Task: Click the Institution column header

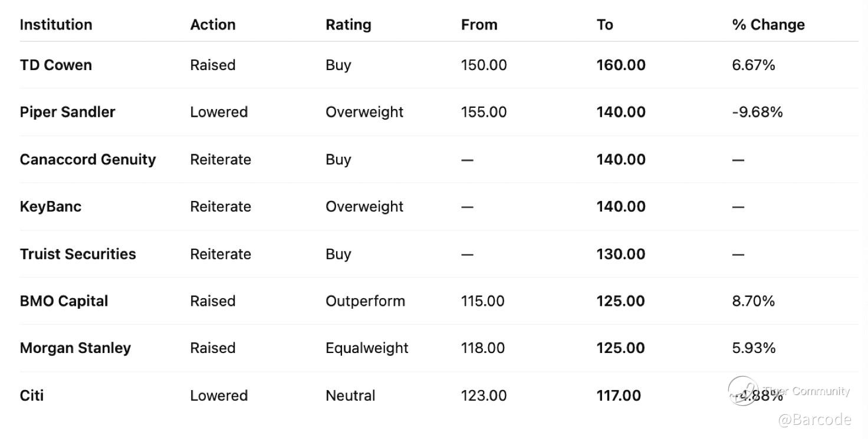Action: pos(56,25)
